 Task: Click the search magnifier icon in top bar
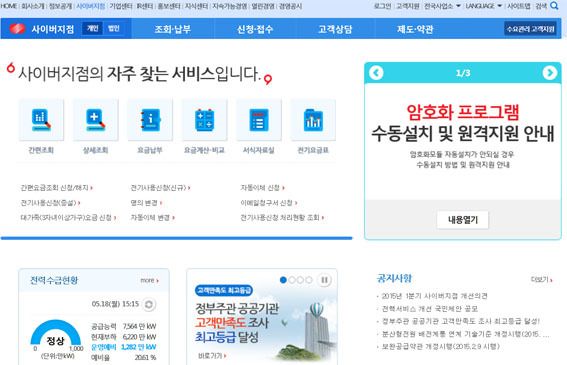pos(554,5)
